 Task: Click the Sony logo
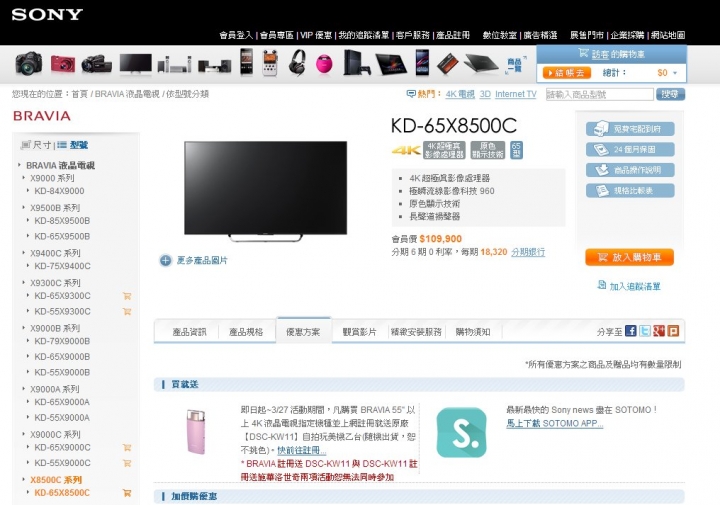click(47, 15)
